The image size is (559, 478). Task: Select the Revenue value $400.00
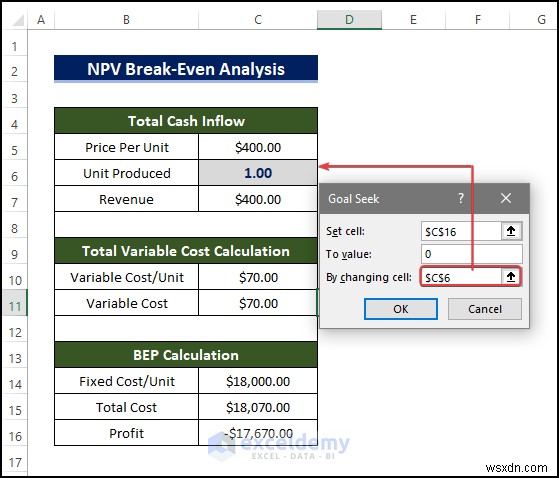[x=258, y=199]
